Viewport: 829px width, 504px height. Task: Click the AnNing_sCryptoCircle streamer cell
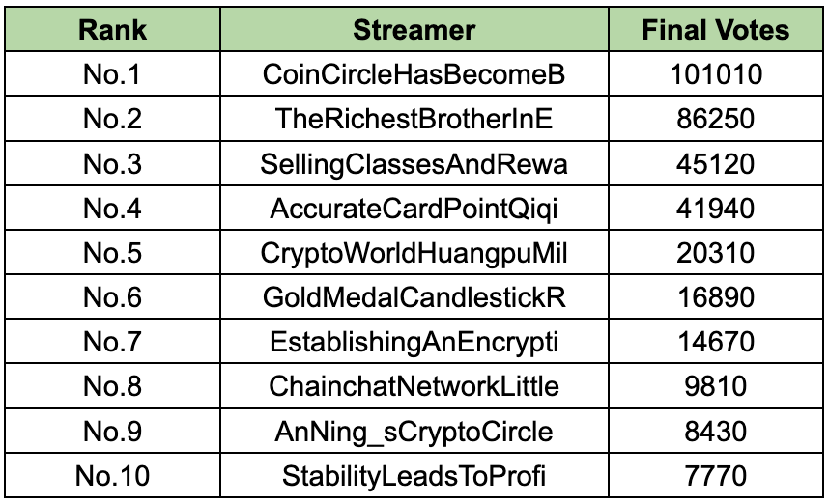coord(414,431)
